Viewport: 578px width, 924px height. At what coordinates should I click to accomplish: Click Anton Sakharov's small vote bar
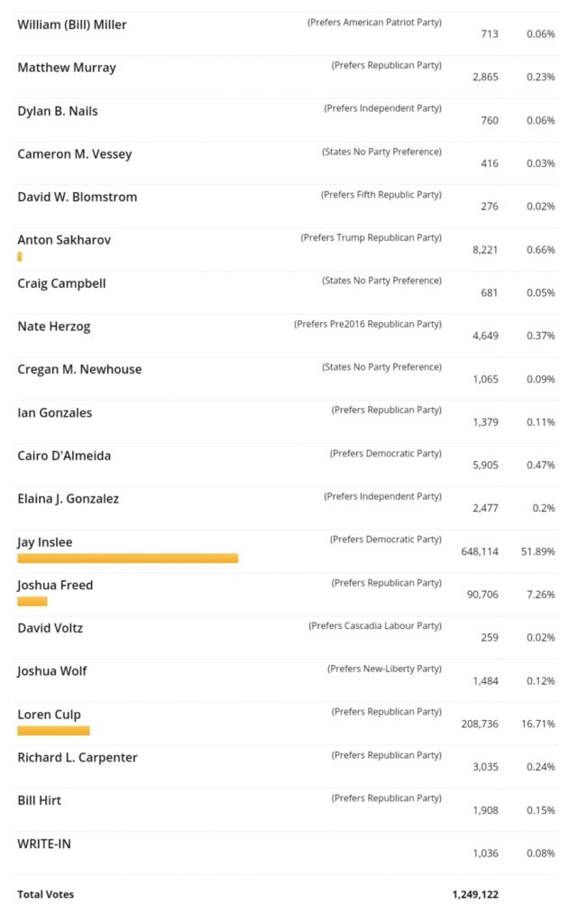20,257
